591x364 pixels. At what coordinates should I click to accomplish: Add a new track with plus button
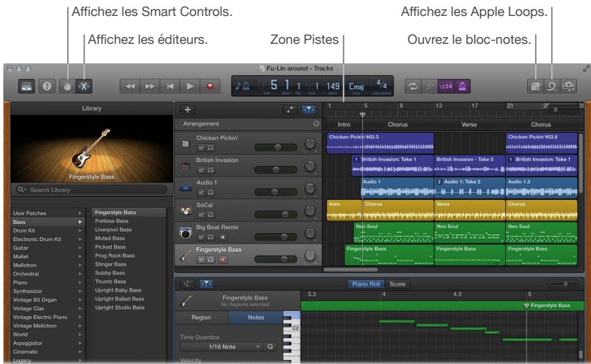coord(187,110)
